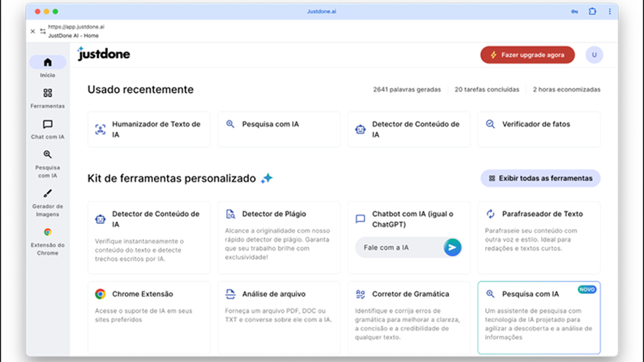The height and width of the screenshot is (362, 644).
Task: Select the Parafraseador de Texto card
Action: pos(539,236)
